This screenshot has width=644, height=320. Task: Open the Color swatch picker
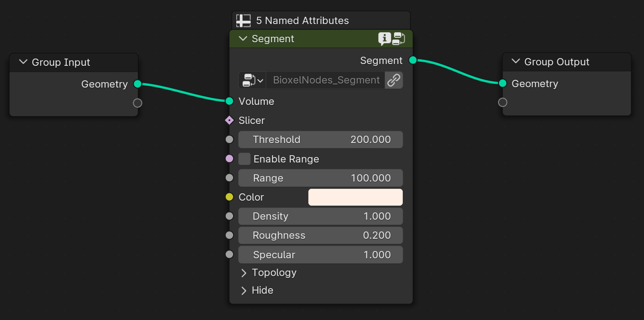[356, 197]
